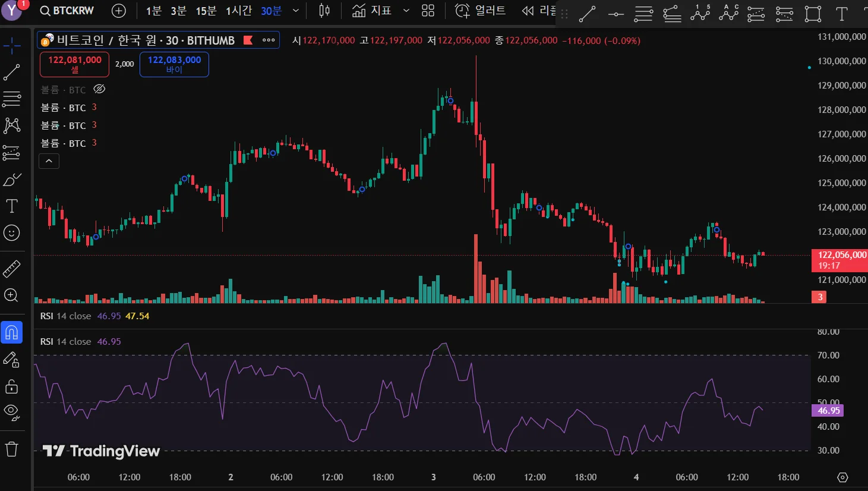The height and width of the screenshot is (491, 868).
Task: Expand the favorite indicators dropdown arrow
Action: [x=406, y=11]
